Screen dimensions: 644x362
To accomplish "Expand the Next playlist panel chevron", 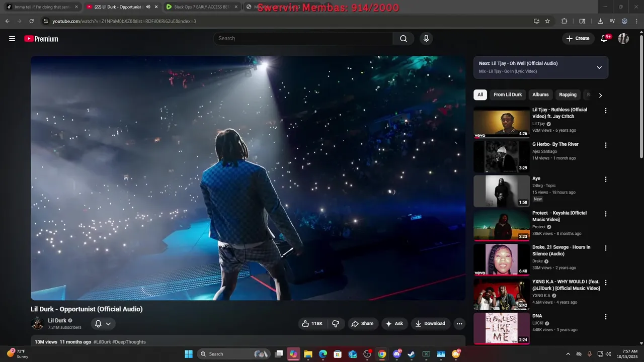I will click(599, 67).
